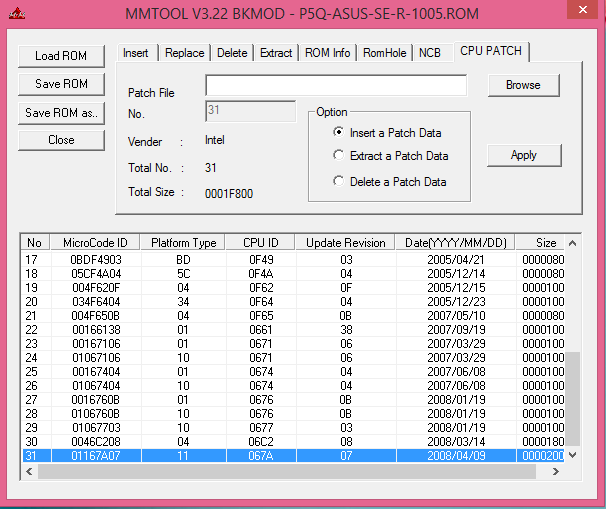Image resolution: width=606 pixels, height=509 pixels.
Task: Click the Save ROM button
Action: (61, 84)
